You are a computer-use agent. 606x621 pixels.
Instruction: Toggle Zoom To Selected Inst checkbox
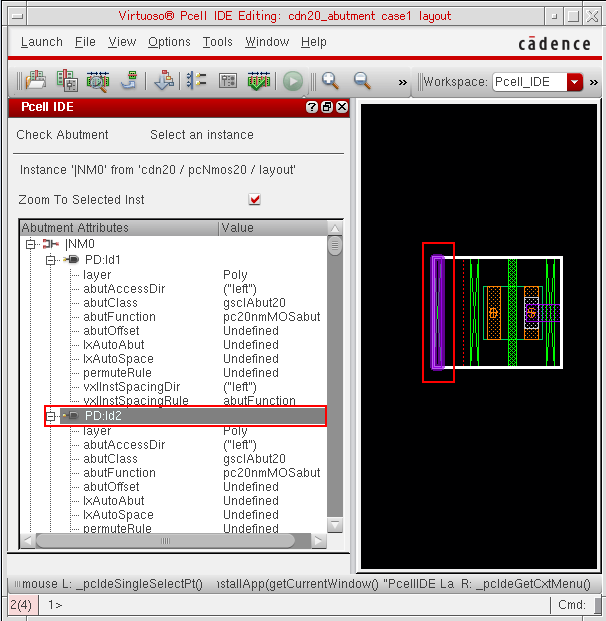(255, 200)
